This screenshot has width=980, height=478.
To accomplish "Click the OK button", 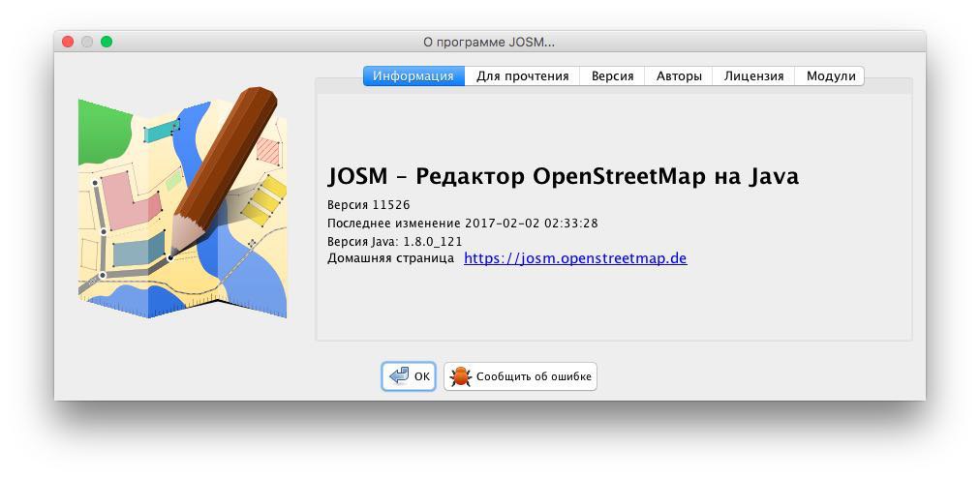I will point(409,376).
